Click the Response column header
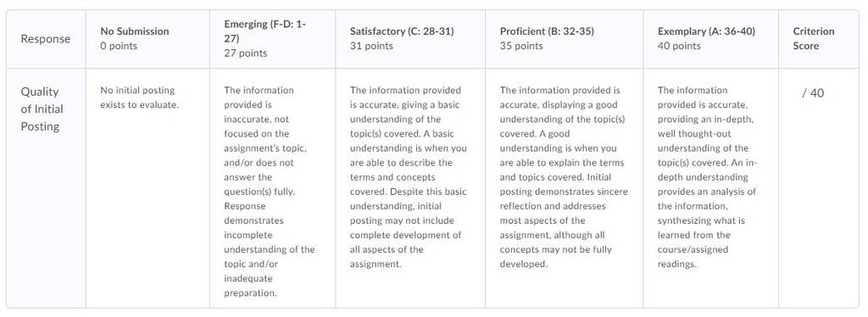The width and height of the screenshot is (868, 317). [x=46, y=39]
